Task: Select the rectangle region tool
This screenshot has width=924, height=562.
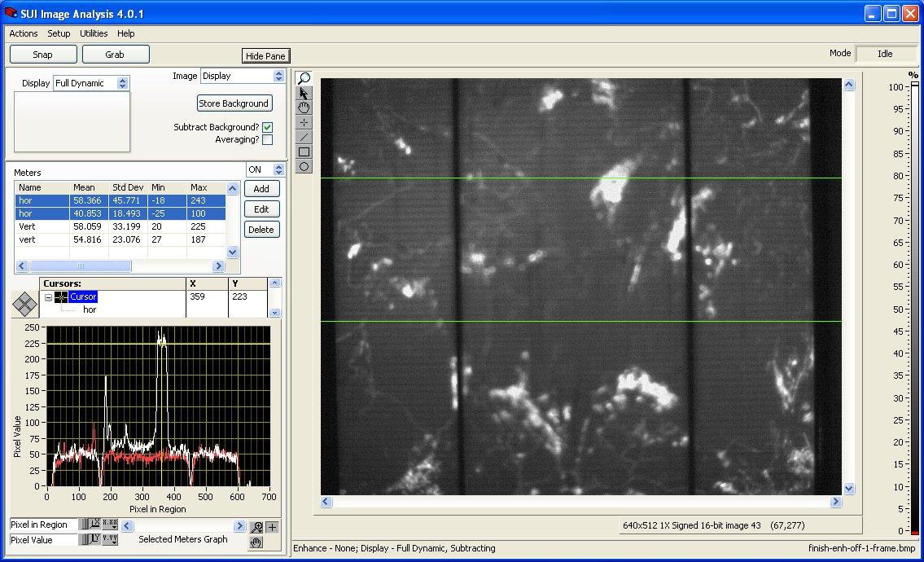Action: [x=304, y=151]
